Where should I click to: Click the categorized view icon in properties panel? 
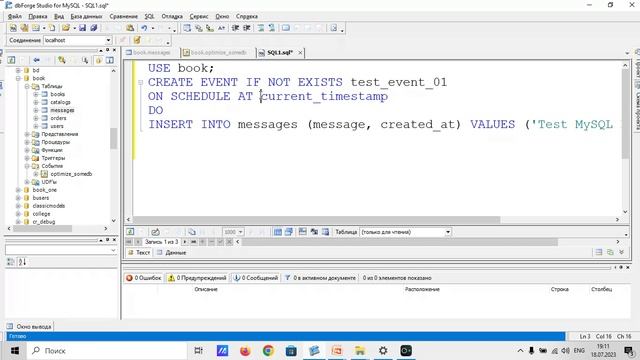click(x=11, y=262)
